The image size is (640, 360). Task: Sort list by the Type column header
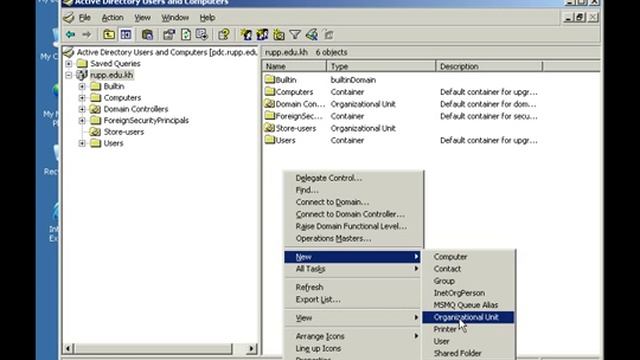click(x=381, y=66)
